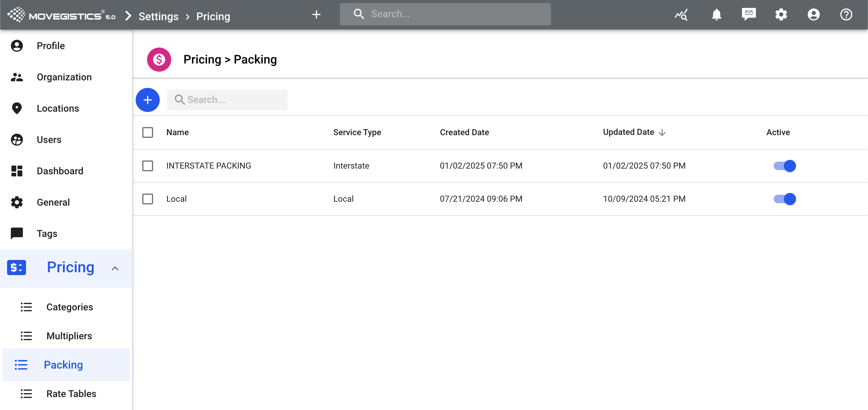Click the plus icon in top bar
Screen dimensions: 868x410
click(316, 14)
